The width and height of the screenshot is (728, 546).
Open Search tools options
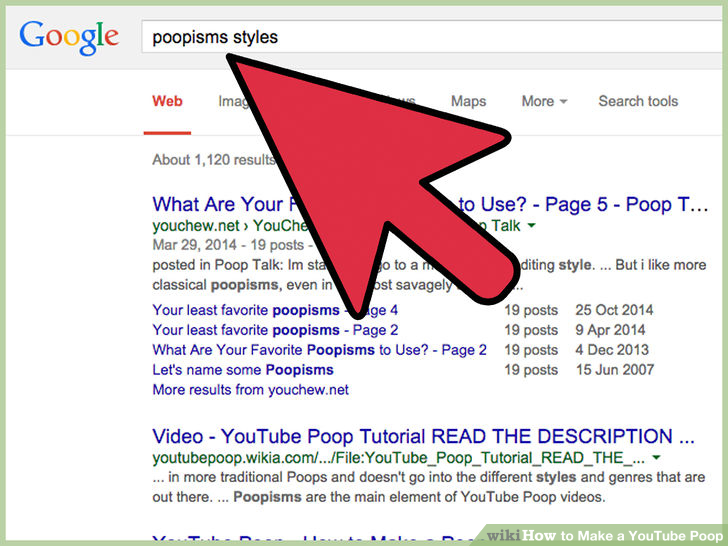tap(638, 101)
